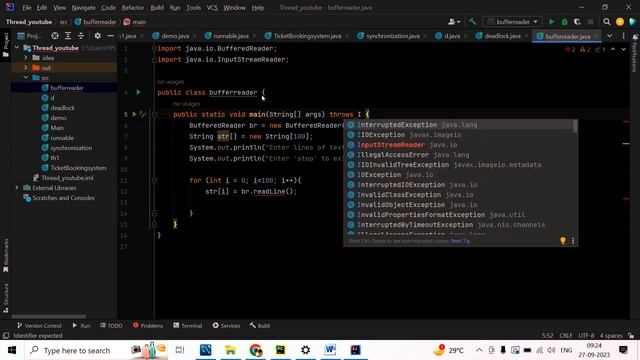Open the File menu
640x360 pixels.
click(x=27, y=8)
